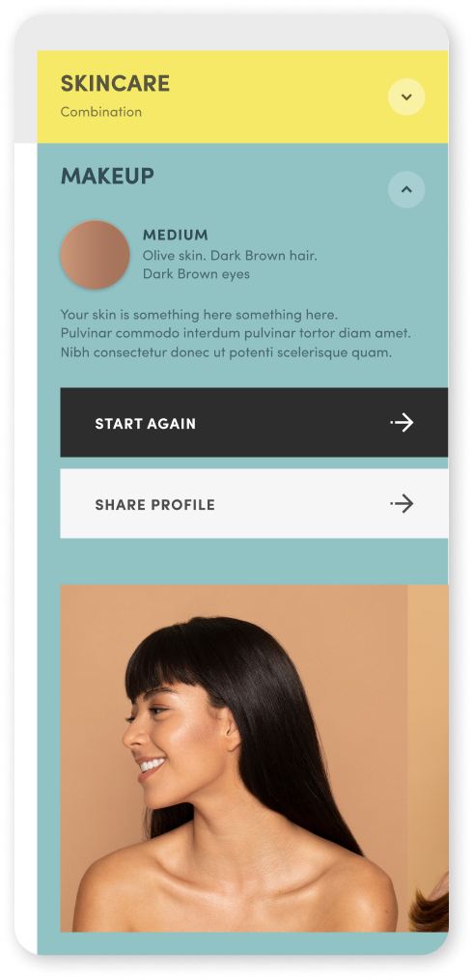Click the Pulvinar commodo interdum text line
The width and height of the screenshot is (473, 980).
coord(236,333)
